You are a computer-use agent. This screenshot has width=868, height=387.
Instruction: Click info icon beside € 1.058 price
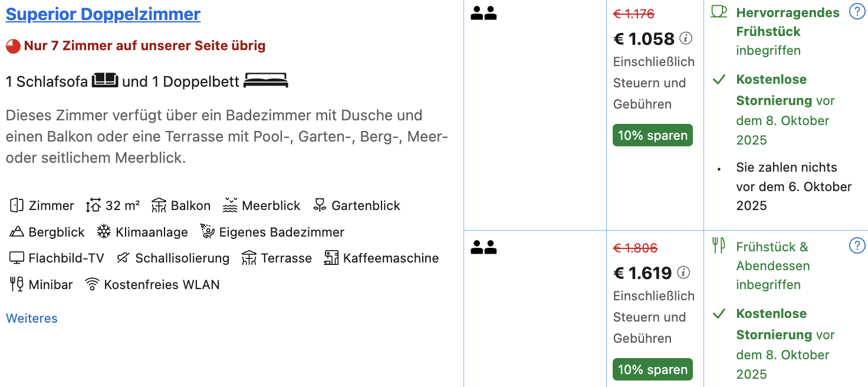click(x=686, y=38)
